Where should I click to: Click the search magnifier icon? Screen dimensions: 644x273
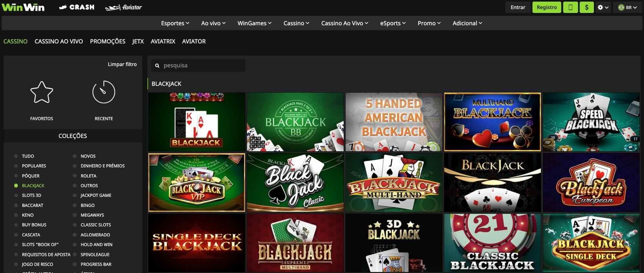click(x=157, y=66)
